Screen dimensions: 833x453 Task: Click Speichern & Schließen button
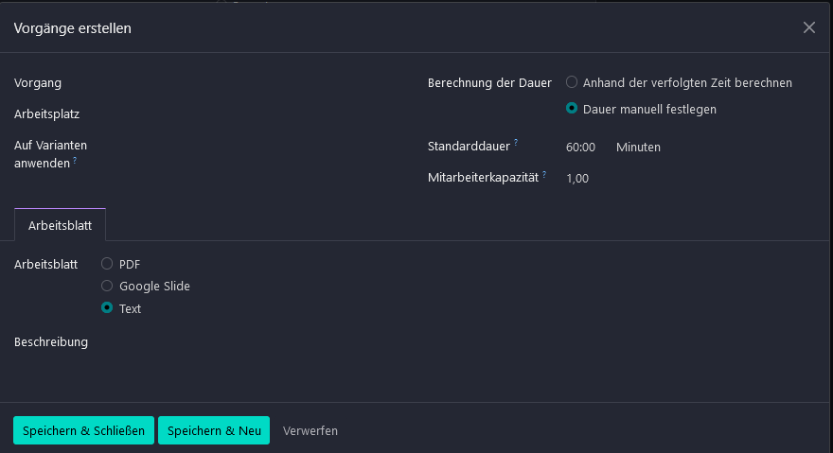pos(83,430)
